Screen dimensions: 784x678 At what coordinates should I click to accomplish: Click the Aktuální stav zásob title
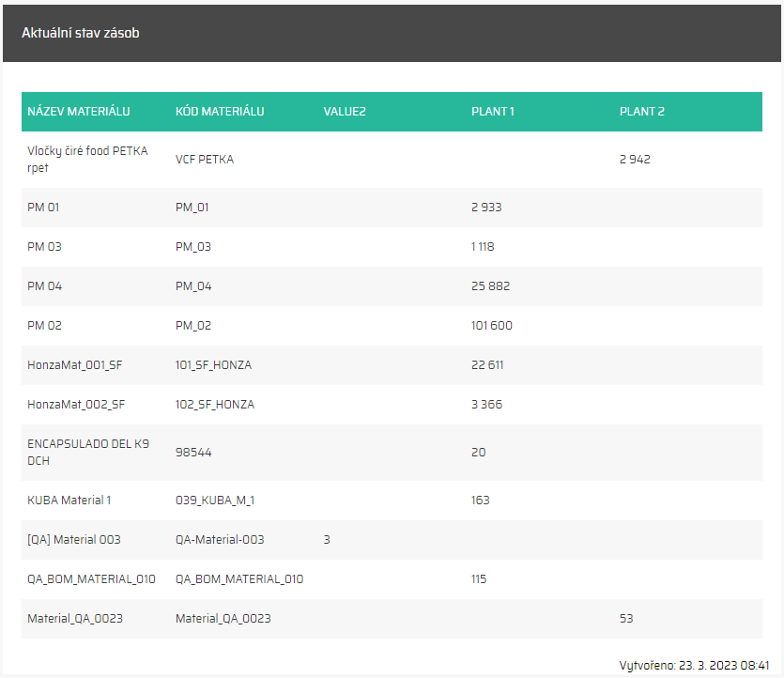pos(81,34)
